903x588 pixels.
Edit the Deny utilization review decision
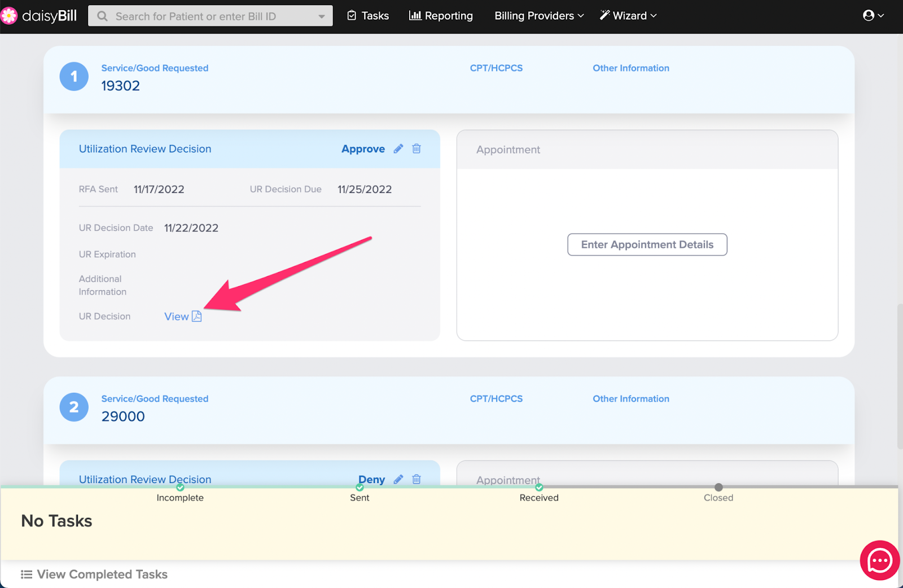point(398,479)
